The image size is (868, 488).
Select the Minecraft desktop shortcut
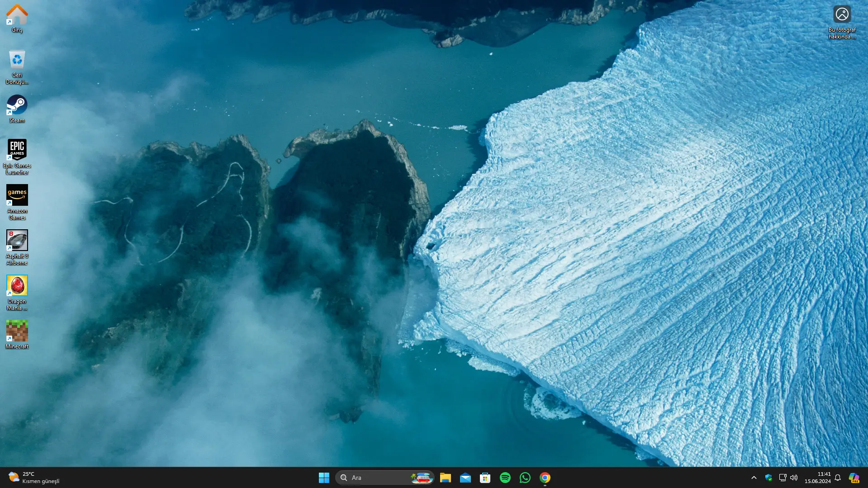(x=17, y=335)
